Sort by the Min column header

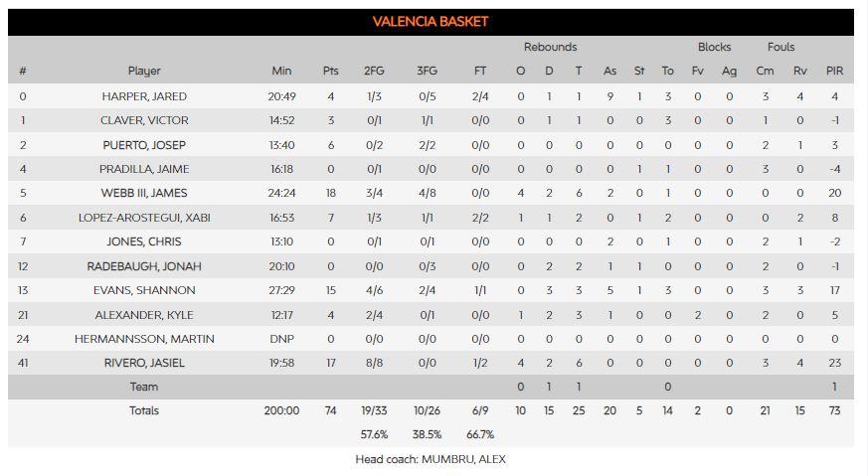[281, 71]
